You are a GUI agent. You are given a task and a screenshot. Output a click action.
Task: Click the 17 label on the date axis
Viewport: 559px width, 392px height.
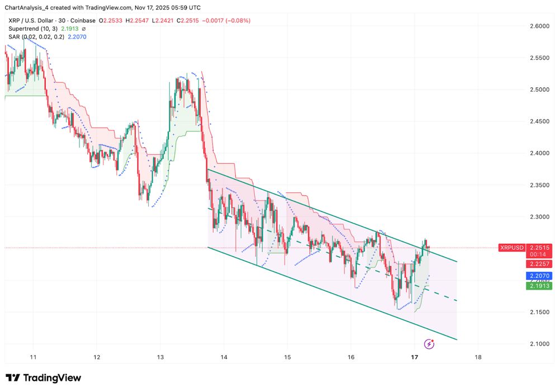(x=415, y=357)
